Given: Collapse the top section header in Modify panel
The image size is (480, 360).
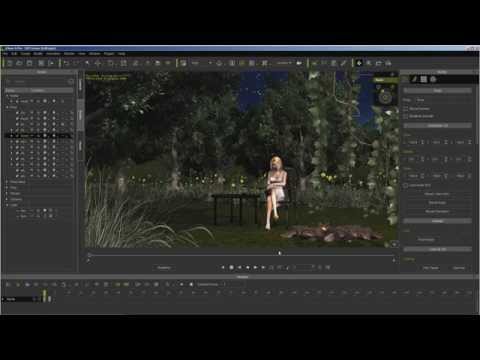Looking at the screenshot, I should pyautogui.click(x=437, y=90).
